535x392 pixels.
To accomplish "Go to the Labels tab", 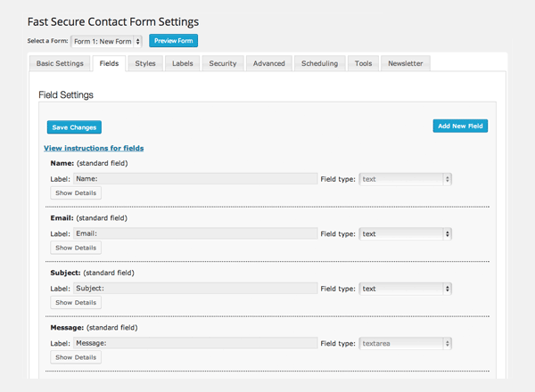I will pos(183,63).
